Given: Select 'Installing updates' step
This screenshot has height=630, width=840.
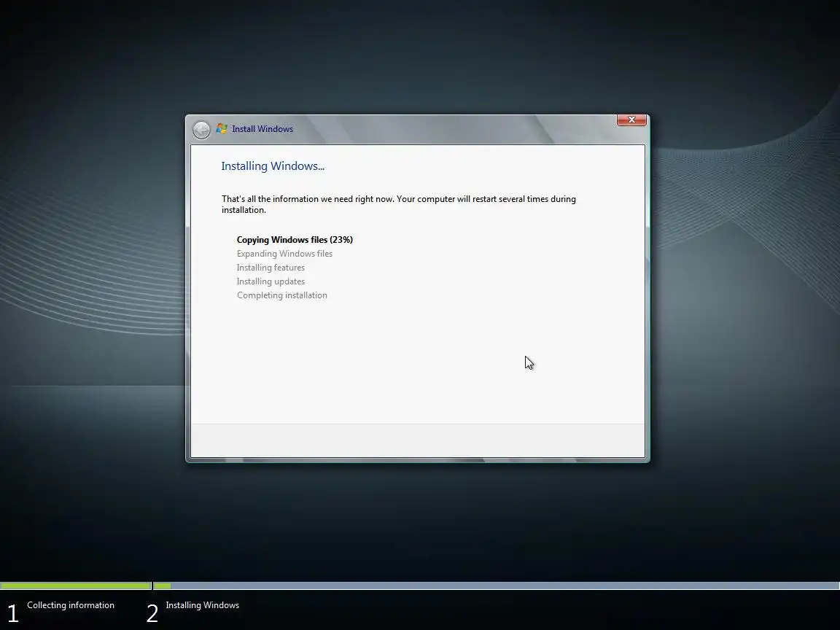Looking at the screenshot, I should (x=271, y=281).
